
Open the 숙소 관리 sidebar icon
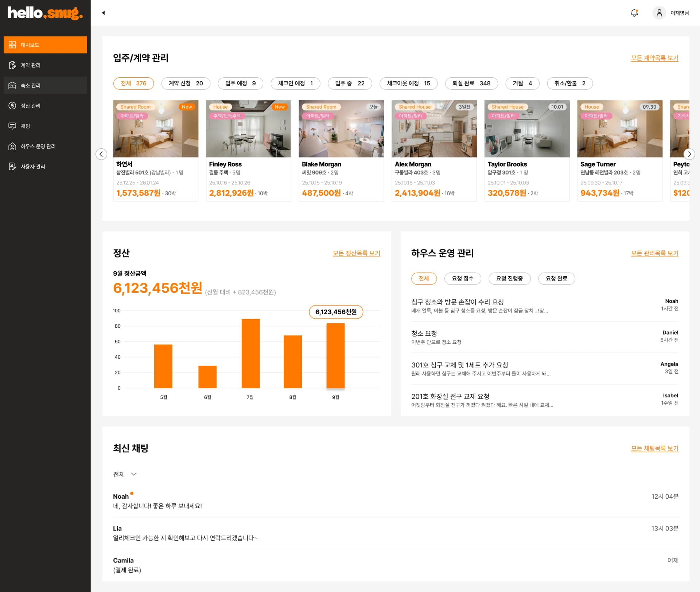pos(12,85)
